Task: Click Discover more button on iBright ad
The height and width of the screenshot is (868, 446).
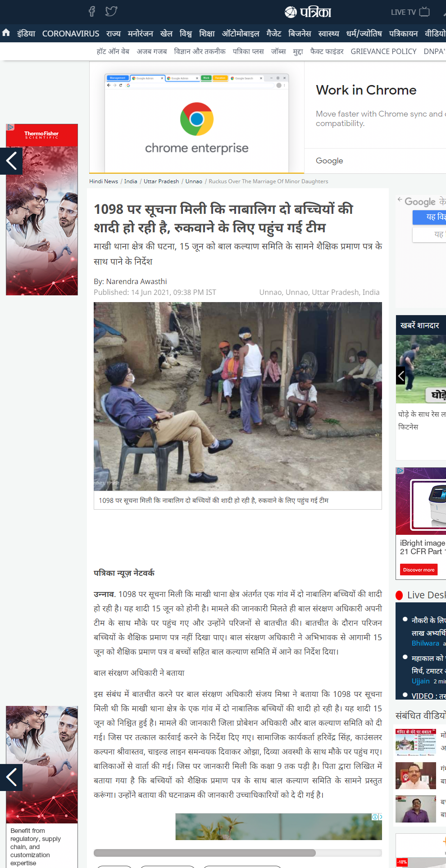Action: 419,570
